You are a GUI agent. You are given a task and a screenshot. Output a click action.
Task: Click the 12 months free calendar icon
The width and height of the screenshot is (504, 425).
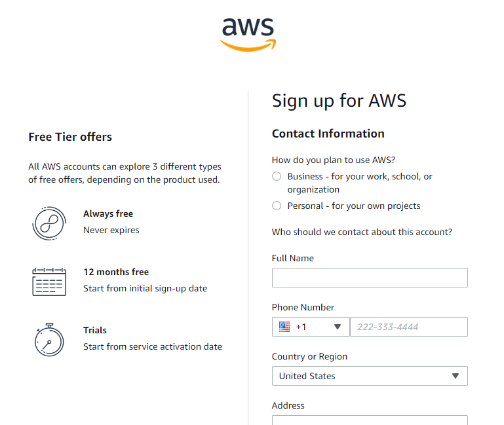[49, 281]
